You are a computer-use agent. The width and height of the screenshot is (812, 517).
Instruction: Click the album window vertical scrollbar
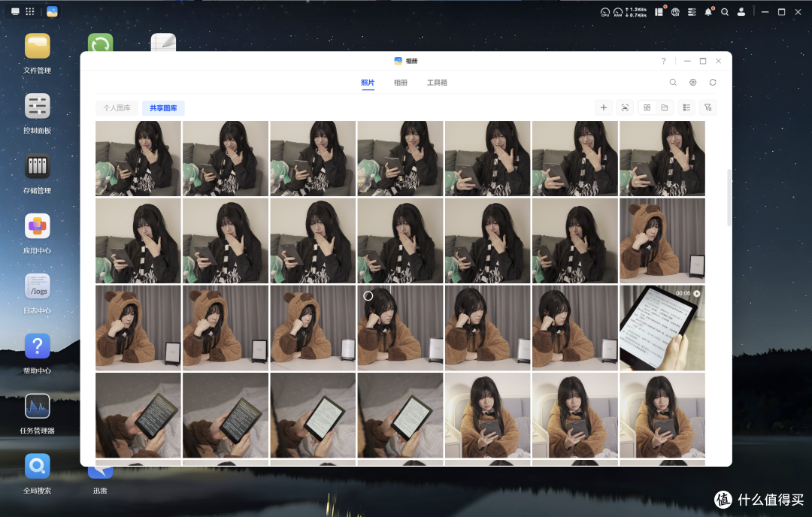point(729,197)
